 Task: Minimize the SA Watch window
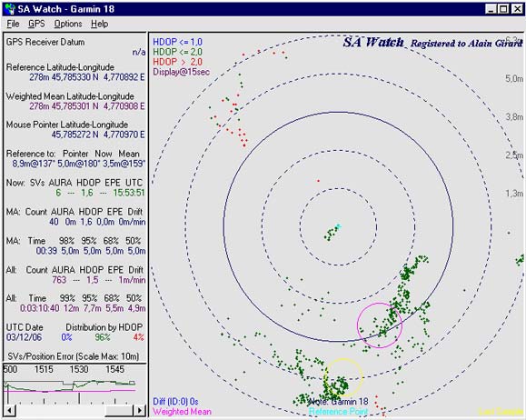click(x=491, y=9)
